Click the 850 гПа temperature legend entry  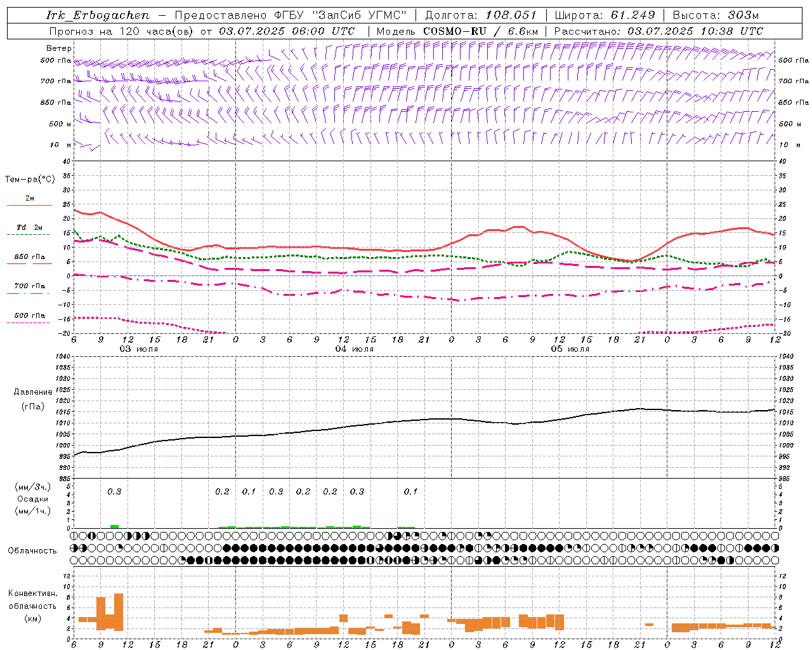tap(29, 257)
